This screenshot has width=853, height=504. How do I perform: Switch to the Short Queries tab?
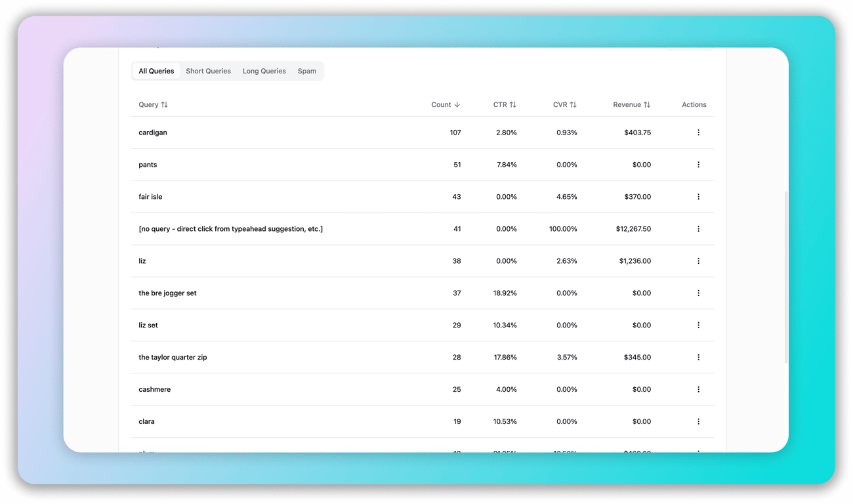point(208,71)
